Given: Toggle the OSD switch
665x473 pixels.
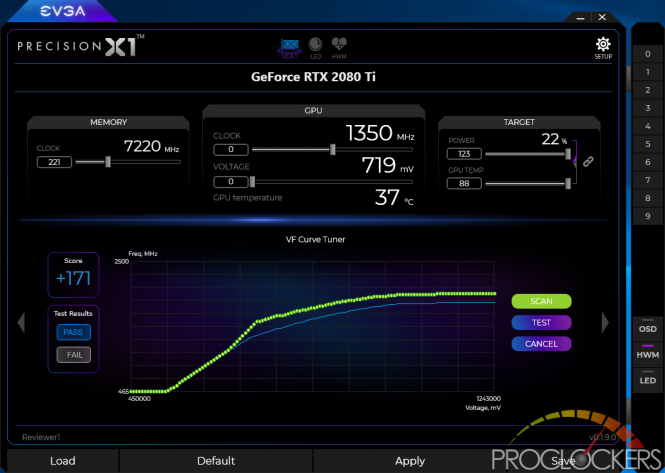Looking at the screenshot, I should point(648,327).
